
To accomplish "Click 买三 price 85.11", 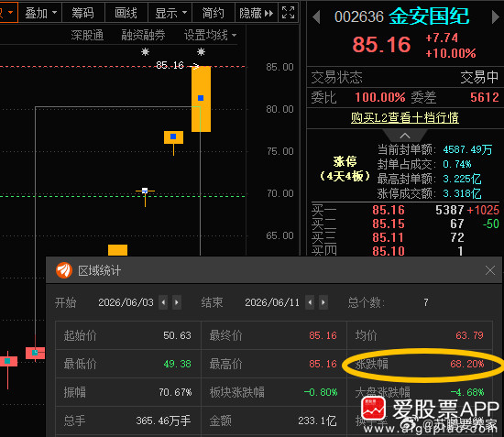I will [389, 237].
